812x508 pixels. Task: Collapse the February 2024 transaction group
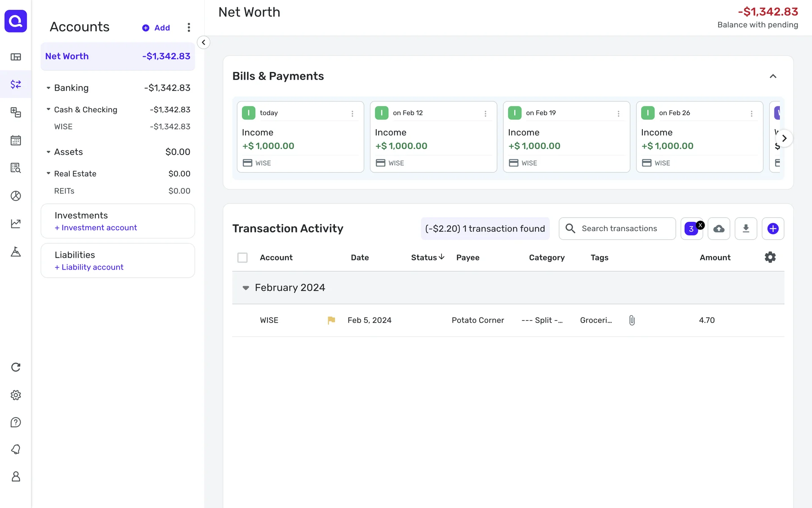click(x=246, y=288)
